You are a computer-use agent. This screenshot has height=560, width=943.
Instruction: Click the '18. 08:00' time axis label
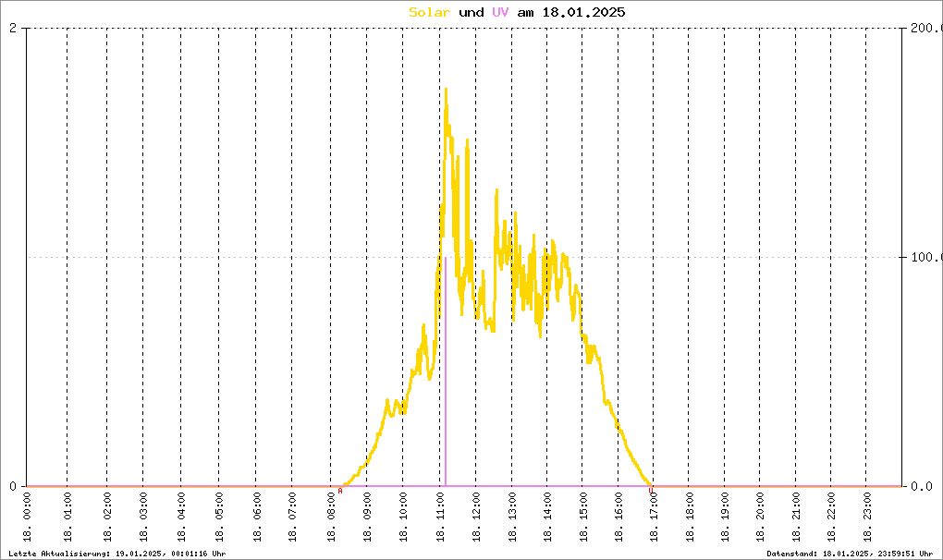(331, 517)
